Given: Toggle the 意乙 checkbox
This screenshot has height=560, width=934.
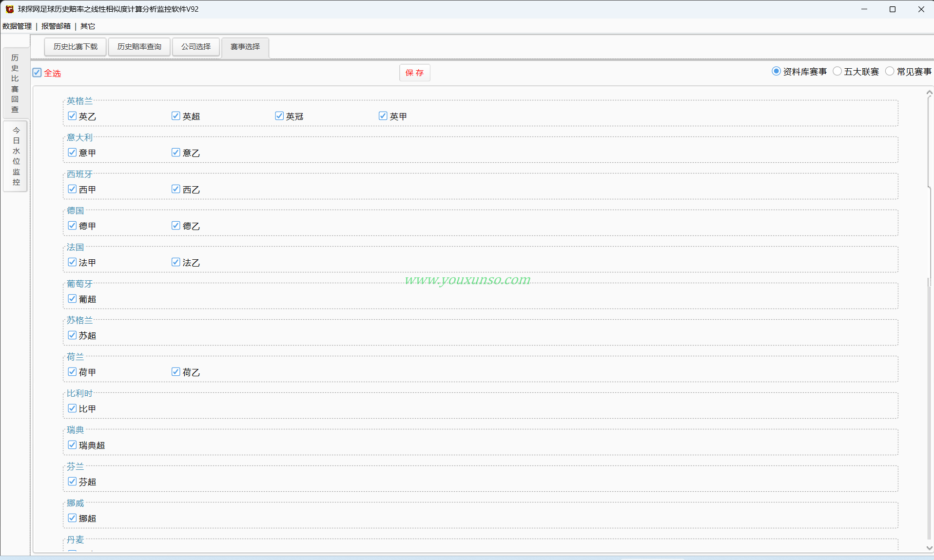Looking at the screenshot, I should (176, 153).
